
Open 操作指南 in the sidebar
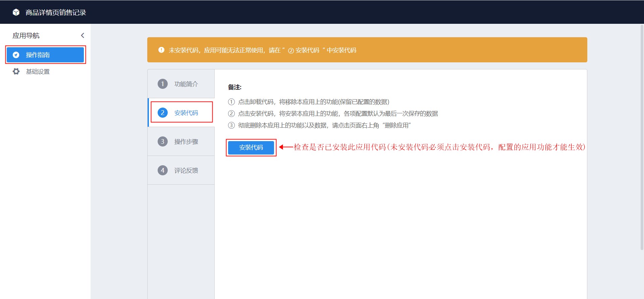[x=45, y=55]
